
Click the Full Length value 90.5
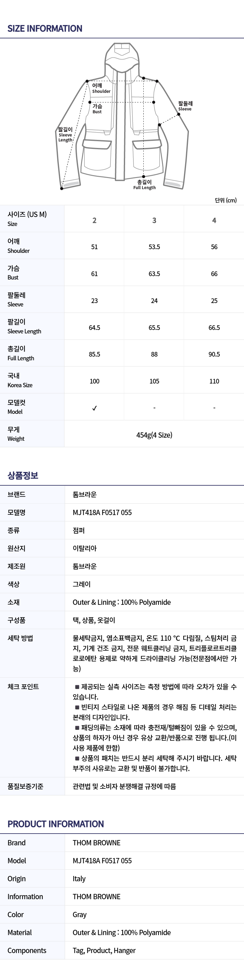point(214,354)
